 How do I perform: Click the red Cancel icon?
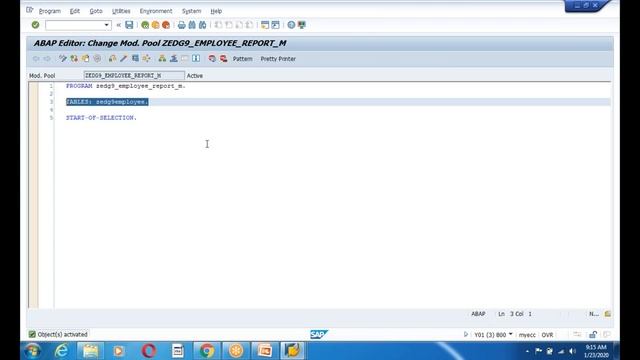click(x=166, y=25)
